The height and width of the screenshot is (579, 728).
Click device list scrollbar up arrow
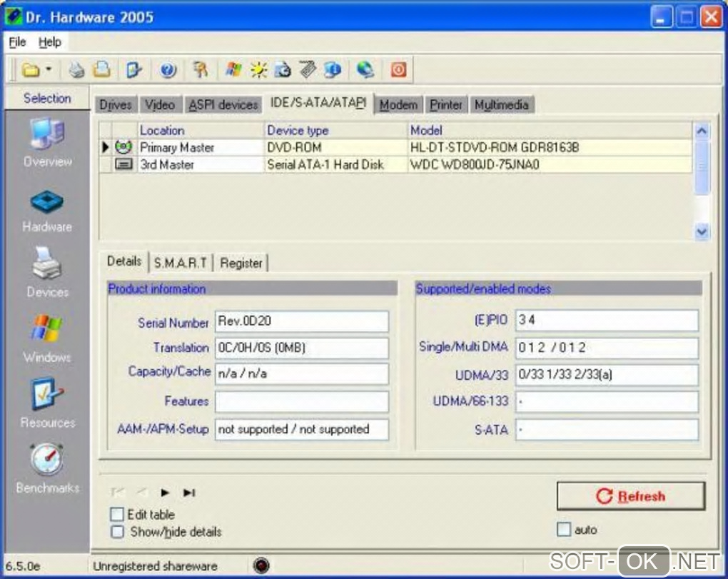(702, 131)
